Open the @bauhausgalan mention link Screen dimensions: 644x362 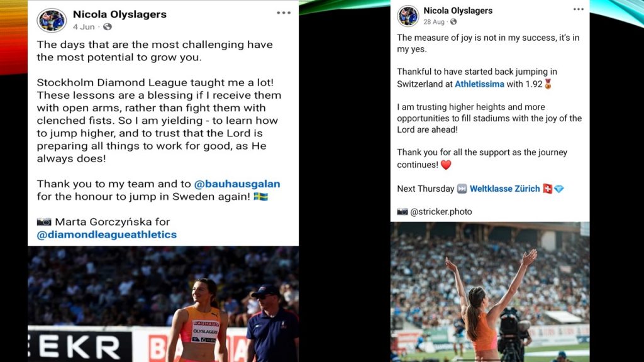pyautogui.click(x=237, y=184)
